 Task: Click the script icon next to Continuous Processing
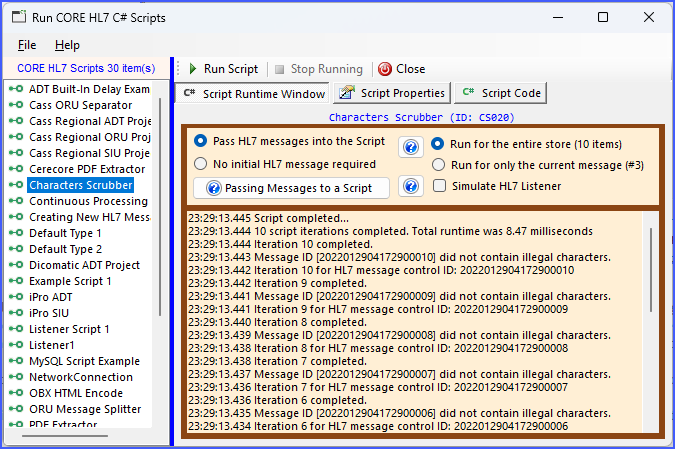pyautogui.click(x=16, y=201)
